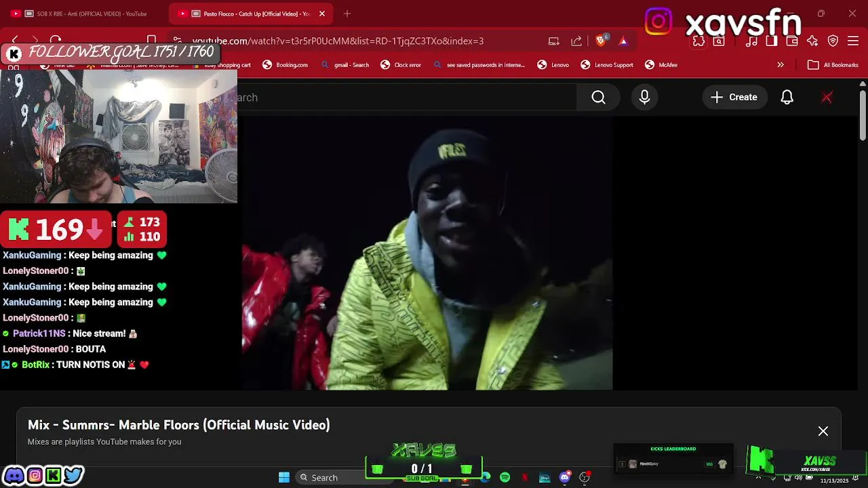
Task: Open the Brave music playlist icon
Action: coord(751,41)
